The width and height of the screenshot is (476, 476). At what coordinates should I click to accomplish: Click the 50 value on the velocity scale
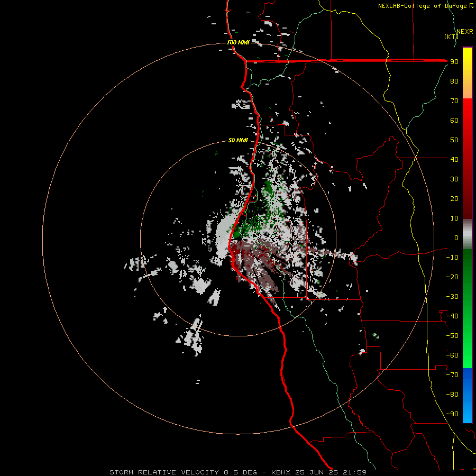[454, 140]
